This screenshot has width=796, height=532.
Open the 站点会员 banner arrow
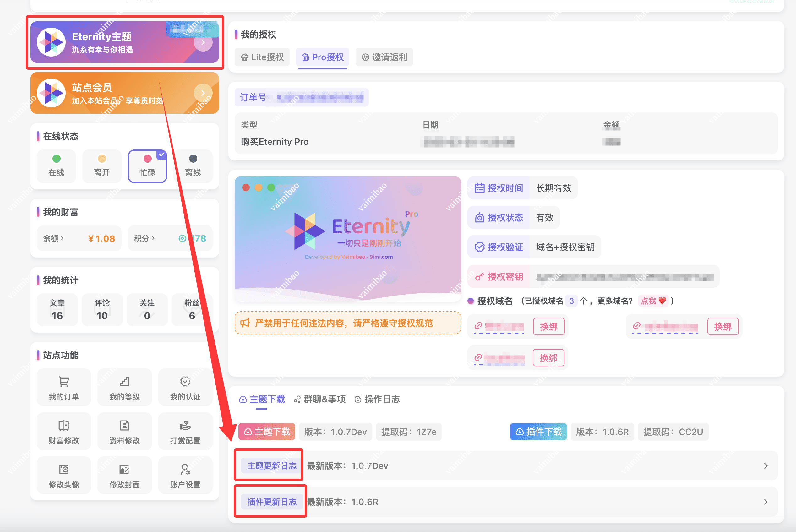click(x=203, y=93)
